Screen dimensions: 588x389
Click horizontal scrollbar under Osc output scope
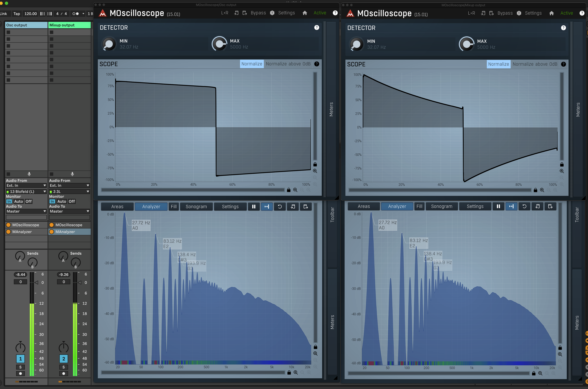click(x=193, y=190)
